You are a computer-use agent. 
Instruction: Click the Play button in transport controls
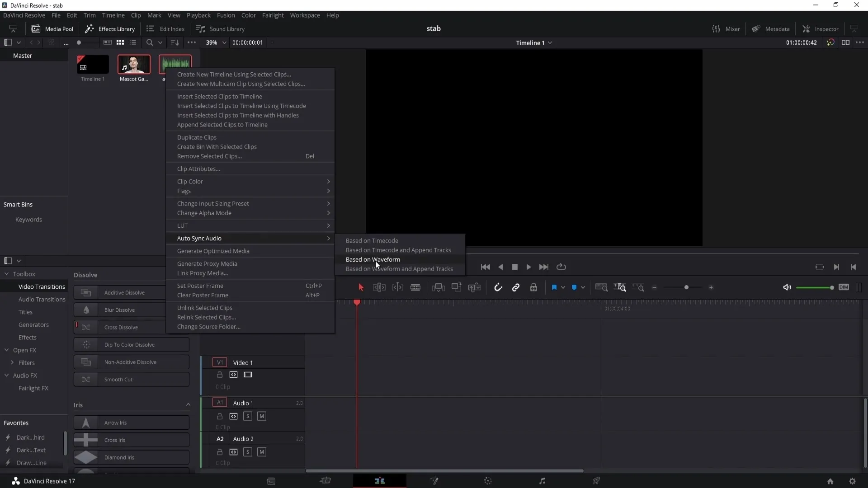click(529, 267)
